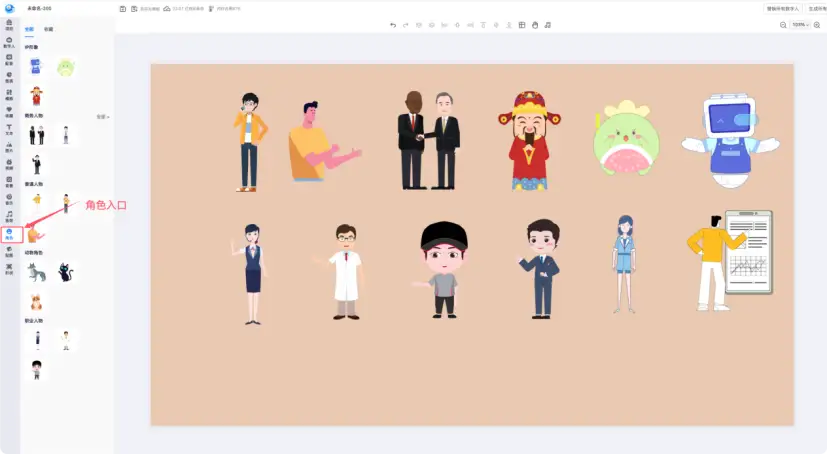Click the redo arrow in the toolbar

[x=406, y=24]
